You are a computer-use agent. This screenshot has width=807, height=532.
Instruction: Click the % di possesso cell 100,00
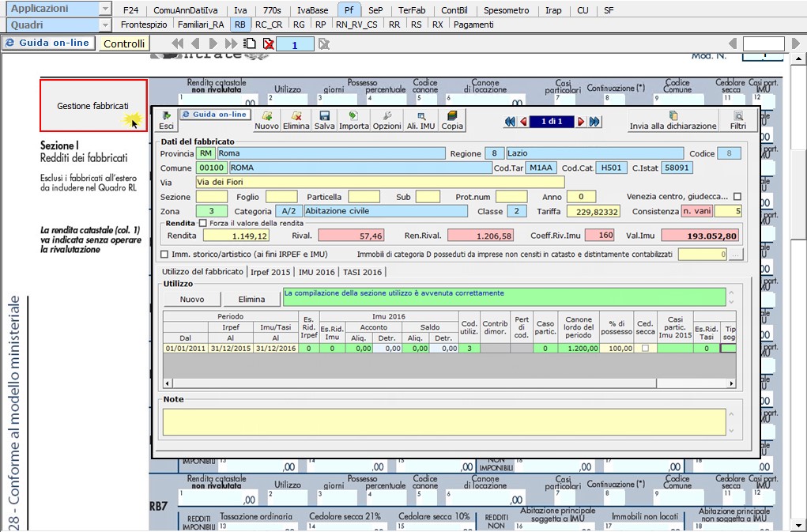point(617,349)
